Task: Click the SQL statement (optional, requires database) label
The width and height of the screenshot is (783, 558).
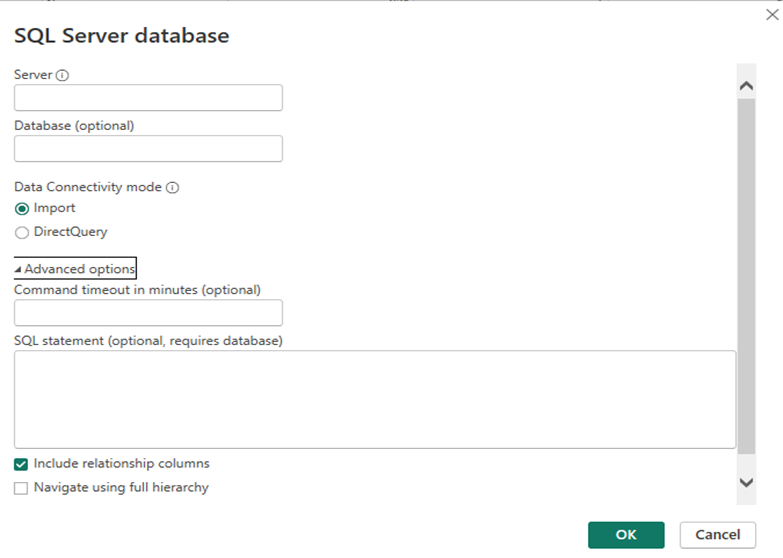Action: click(148, 341)
